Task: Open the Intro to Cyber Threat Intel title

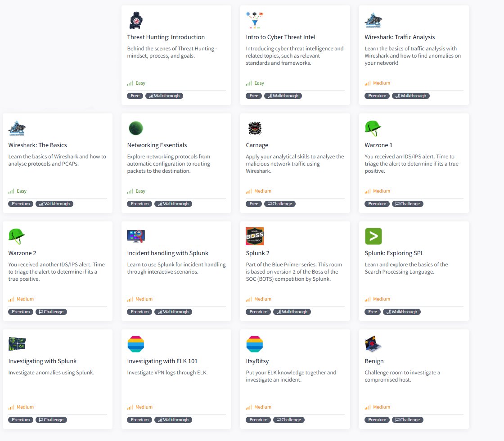Action: (x=281, y=37)
